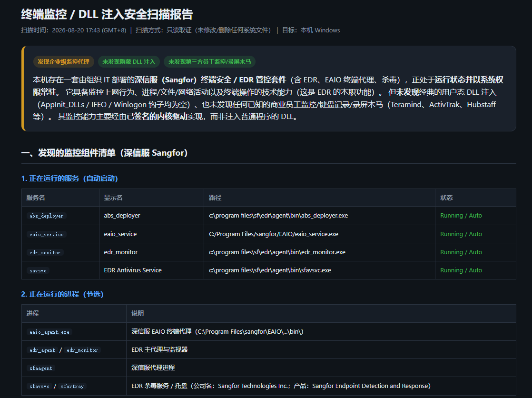Click the 发现企业级监控代理 badge
Screen dimensions: 532x398
pyautogui.click(x=63, y=62)
